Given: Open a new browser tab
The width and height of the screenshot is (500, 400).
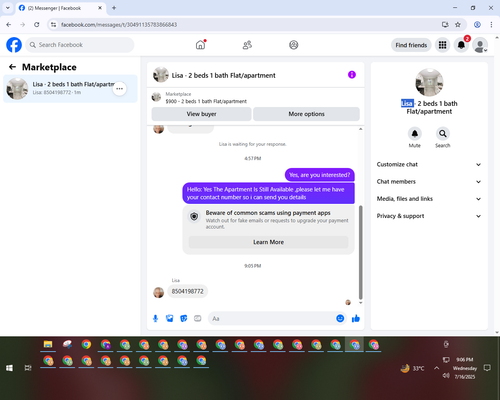Looking at the screenshot, I should [114, 8].
